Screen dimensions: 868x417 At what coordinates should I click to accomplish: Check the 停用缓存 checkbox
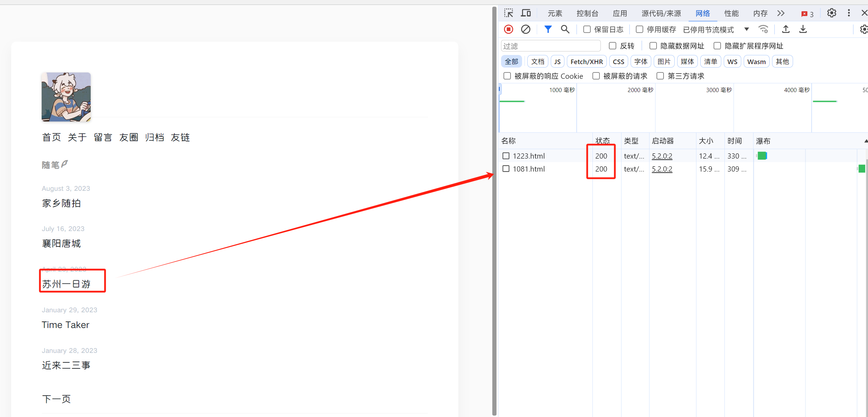click(x=639, y=29)
